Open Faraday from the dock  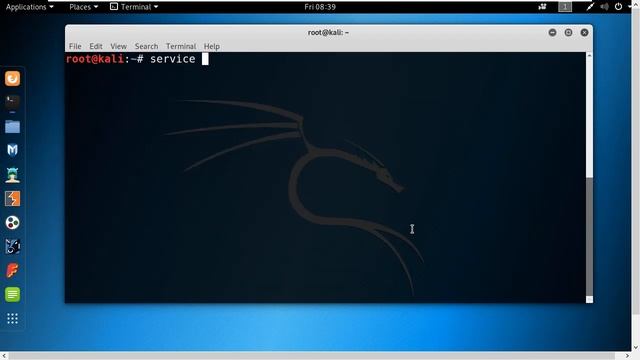tap(12, 270)
